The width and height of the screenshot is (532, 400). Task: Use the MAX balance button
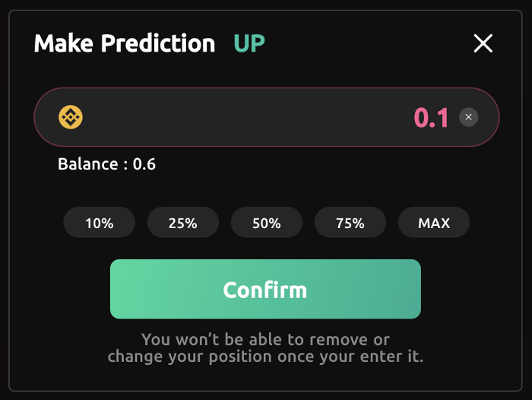coord(434,223)
